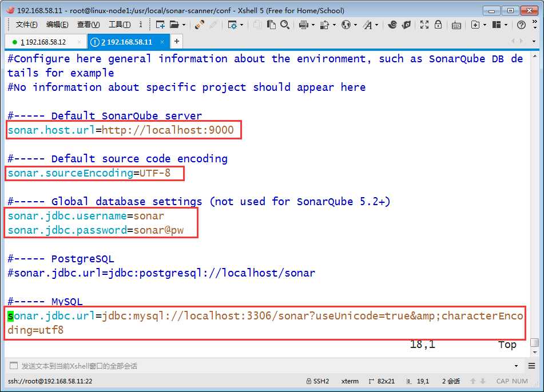Expand the Font dropdown arrow

click(377, 25)
